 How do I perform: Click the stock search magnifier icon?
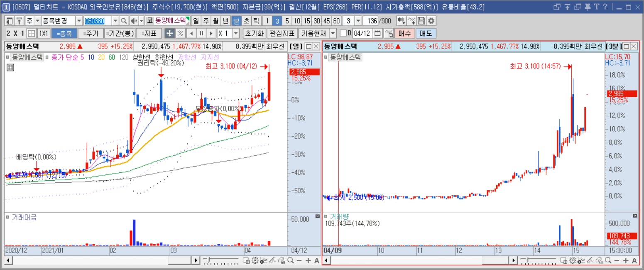124,21
